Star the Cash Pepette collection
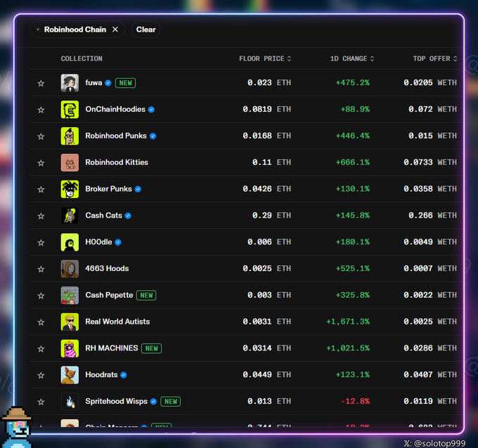Viewport: 478px width, 448px height. point(41,296)
